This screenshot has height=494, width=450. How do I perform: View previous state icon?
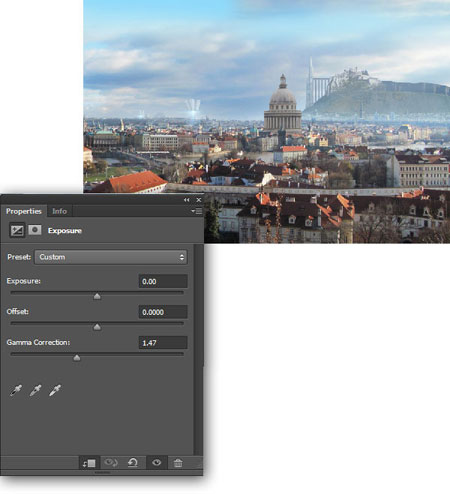111,463
